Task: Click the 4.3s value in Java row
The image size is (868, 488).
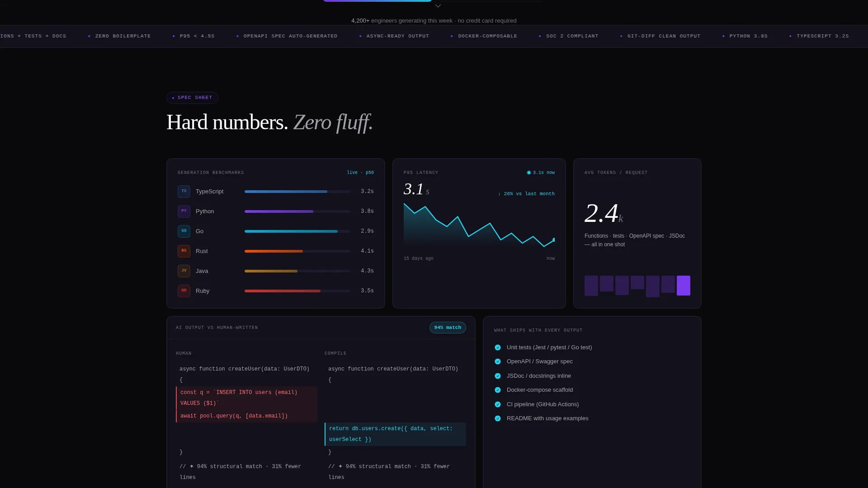Action: [367, 271]
